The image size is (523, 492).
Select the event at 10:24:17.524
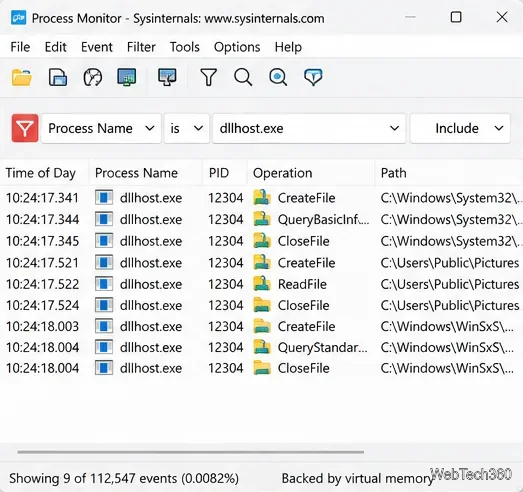[x=262, y=305]
